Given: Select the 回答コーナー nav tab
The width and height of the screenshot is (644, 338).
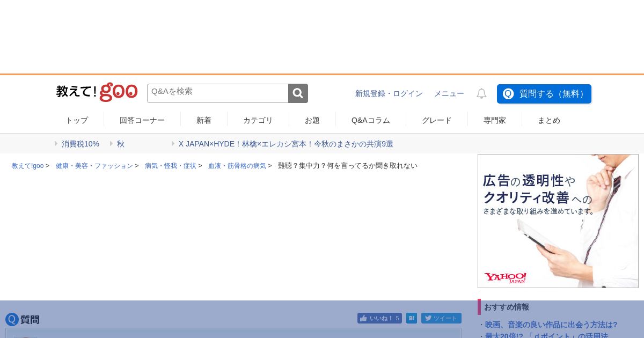Looking at the screenshot, I should coord(142,120).
